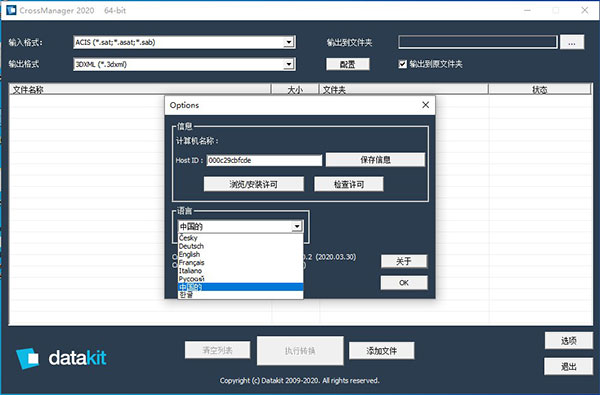
Task: Click OK in the Options dialog
Action: [x=404, y=283]
